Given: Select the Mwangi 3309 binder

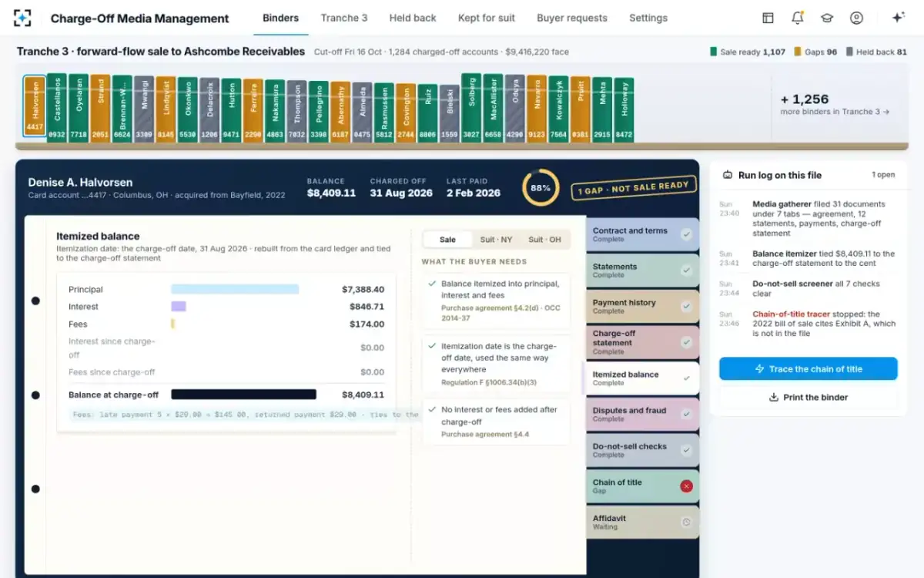Looking at the screenshot, I should coord(144,108).
